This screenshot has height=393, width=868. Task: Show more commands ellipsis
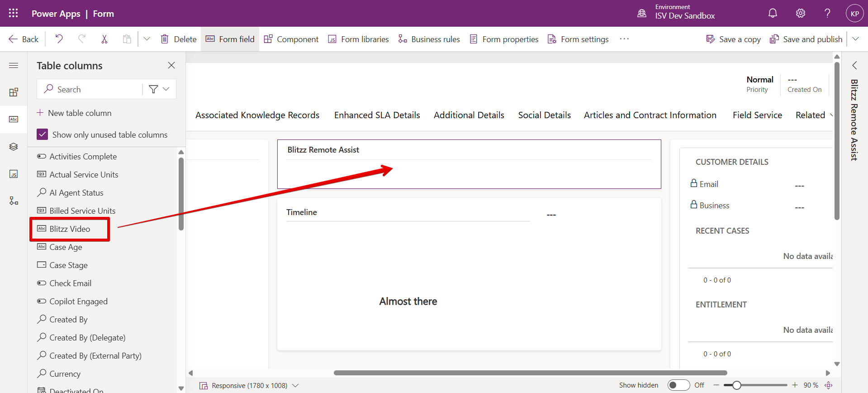[x=624, y=39]
